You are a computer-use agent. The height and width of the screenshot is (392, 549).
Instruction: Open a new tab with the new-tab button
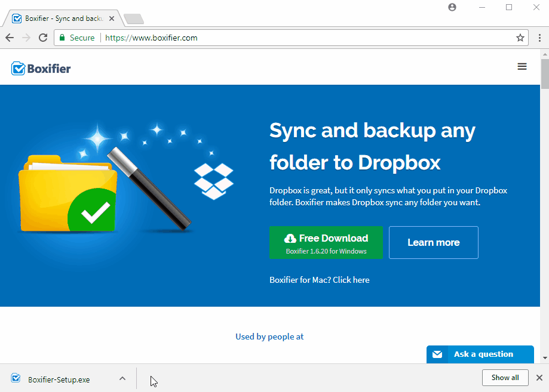[x=134, y=19]
